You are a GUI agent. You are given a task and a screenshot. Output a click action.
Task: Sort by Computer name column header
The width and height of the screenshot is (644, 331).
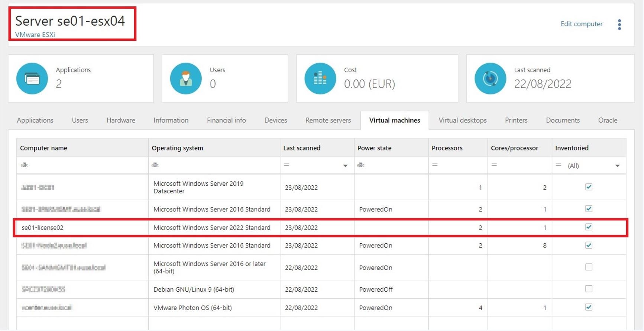coord(82,148)
